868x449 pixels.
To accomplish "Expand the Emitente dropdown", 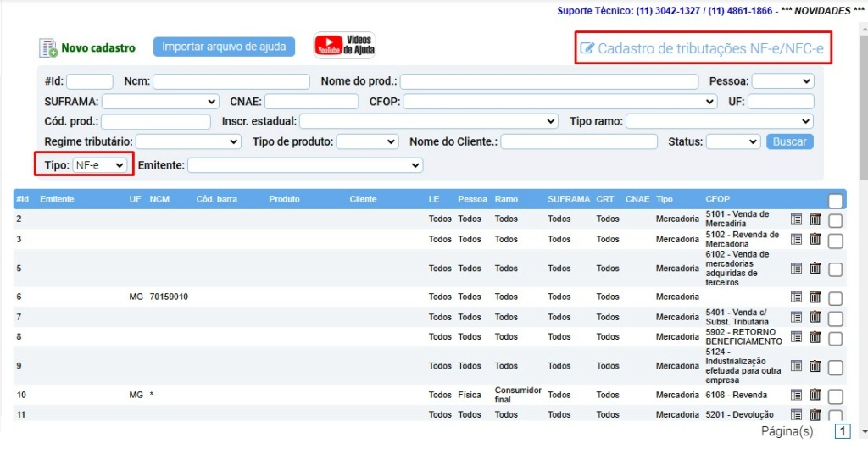I will tap(305, 165).
